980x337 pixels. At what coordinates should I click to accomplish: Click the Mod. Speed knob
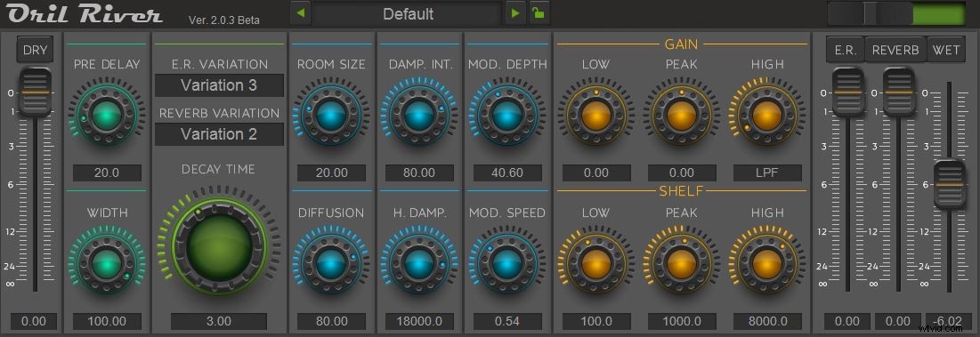506,265
